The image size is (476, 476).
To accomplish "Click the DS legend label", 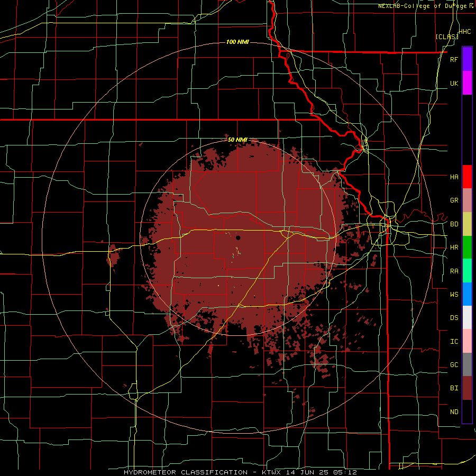I will [454, 318].
